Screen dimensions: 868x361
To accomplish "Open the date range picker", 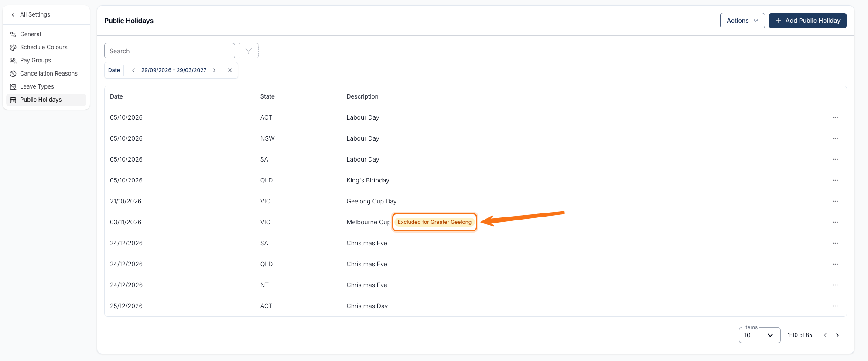I will (174, 70).
